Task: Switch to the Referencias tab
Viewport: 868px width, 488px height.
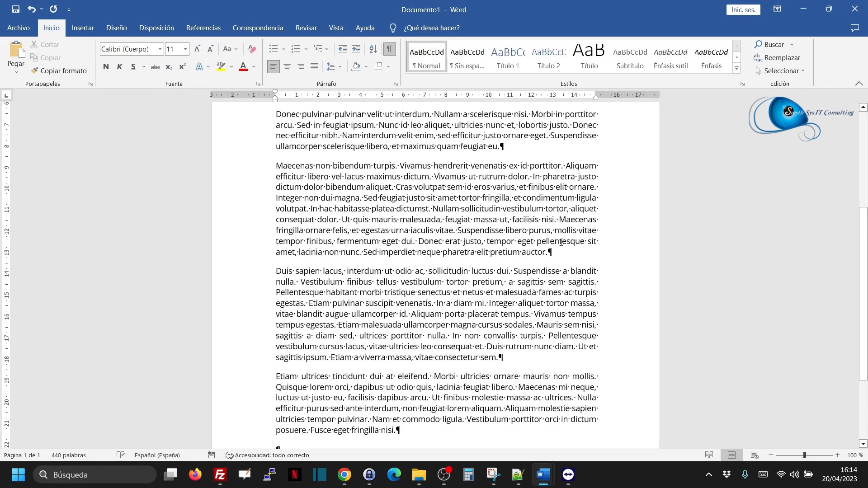Action: coord(203,28)
